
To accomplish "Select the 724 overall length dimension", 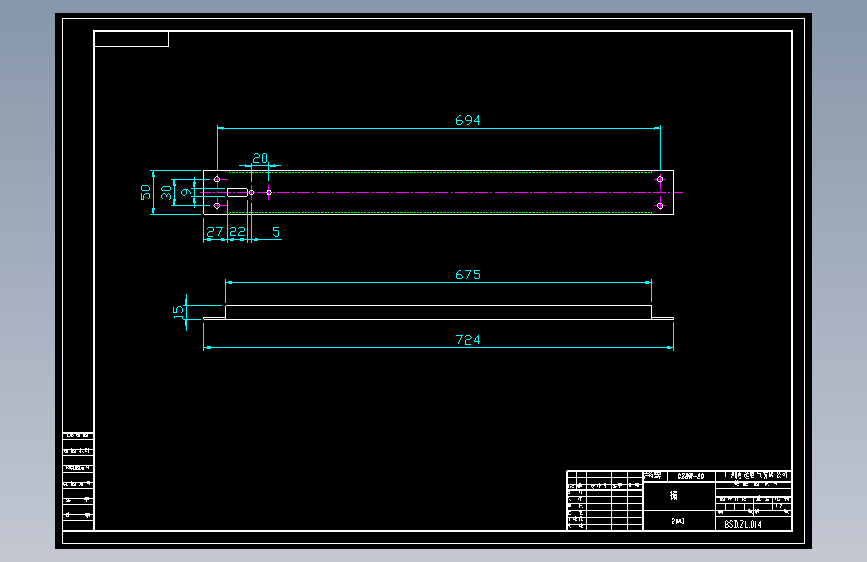I will coord(468,340).
